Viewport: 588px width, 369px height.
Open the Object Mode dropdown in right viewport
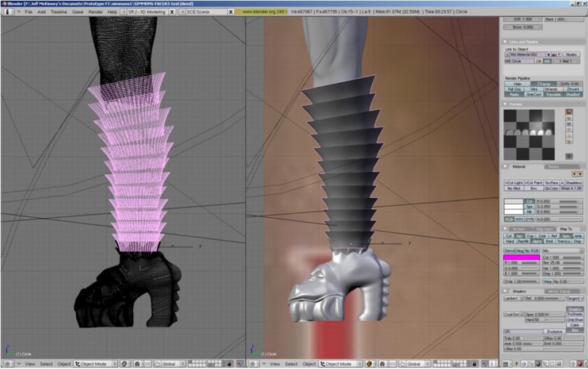341,364
